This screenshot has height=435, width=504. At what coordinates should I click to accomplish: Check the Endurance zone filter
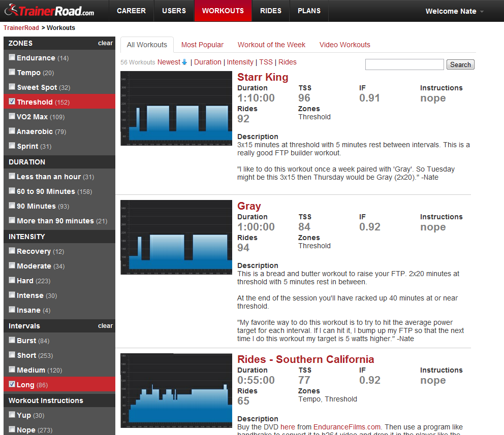point(12,57)
